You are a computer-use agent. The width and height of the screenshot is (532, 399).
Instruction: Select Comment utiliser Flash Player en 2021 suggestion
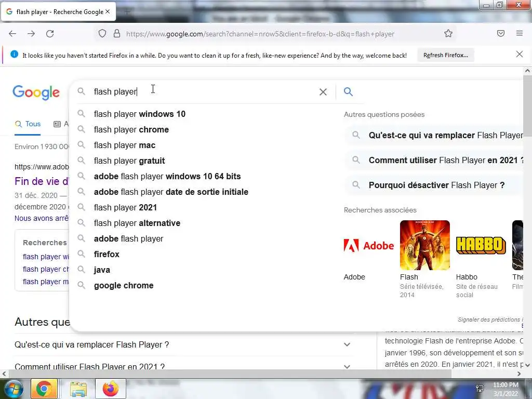(434, 160)
